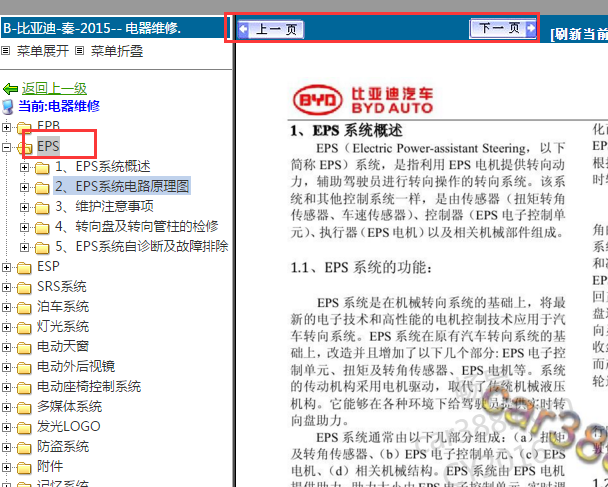Image resolution: width=608 pixels, height=487 pixels.
Task: Click the icon beside 菜单折叠
Action: tap(79, 50)
